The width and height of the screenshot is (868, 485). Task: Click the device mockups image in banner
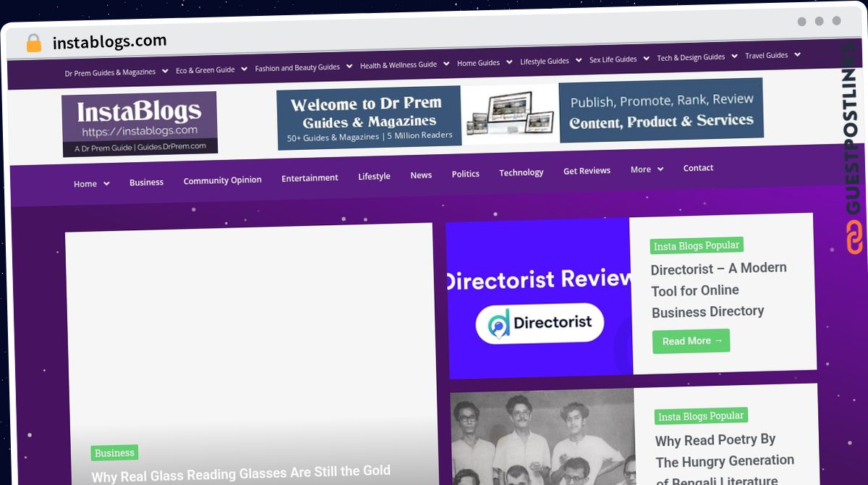[x=510, y=114]
